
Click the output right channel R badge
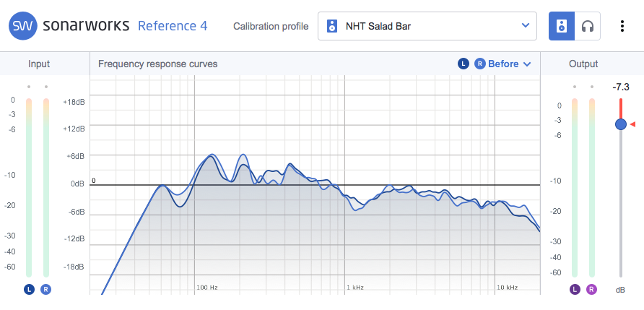[x=592, y=289]
